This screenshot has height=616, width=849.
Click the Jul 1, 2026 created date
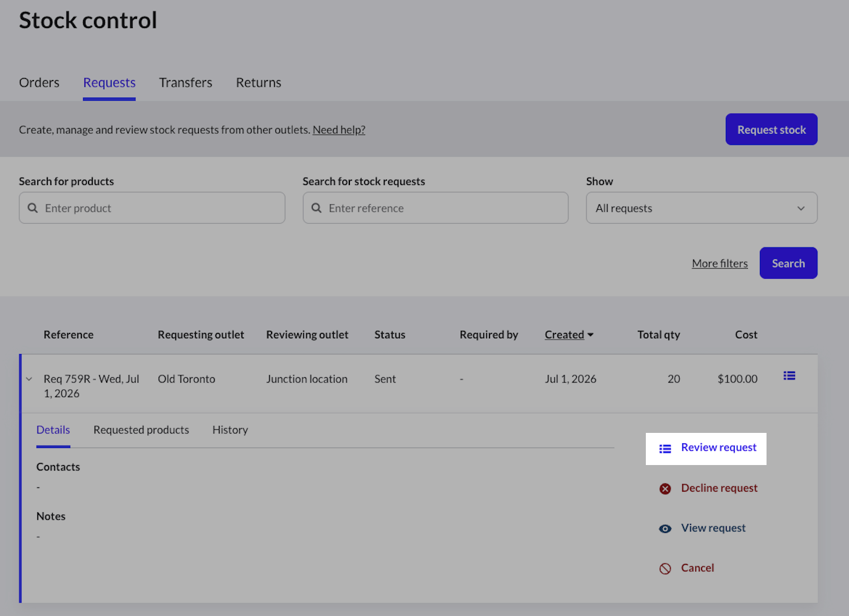click(x=571, y=379)
